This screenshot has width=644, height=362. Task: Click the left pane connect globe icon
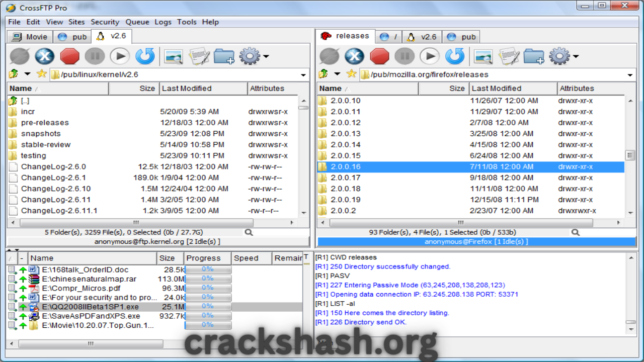coord(20,56)
